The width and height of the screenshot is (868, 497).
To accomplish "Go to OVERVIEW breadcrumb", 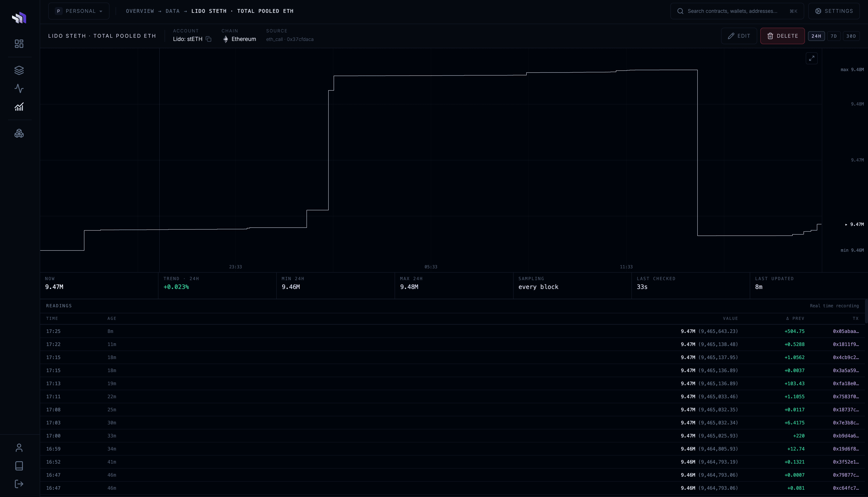I will click(x=140, y=11).
